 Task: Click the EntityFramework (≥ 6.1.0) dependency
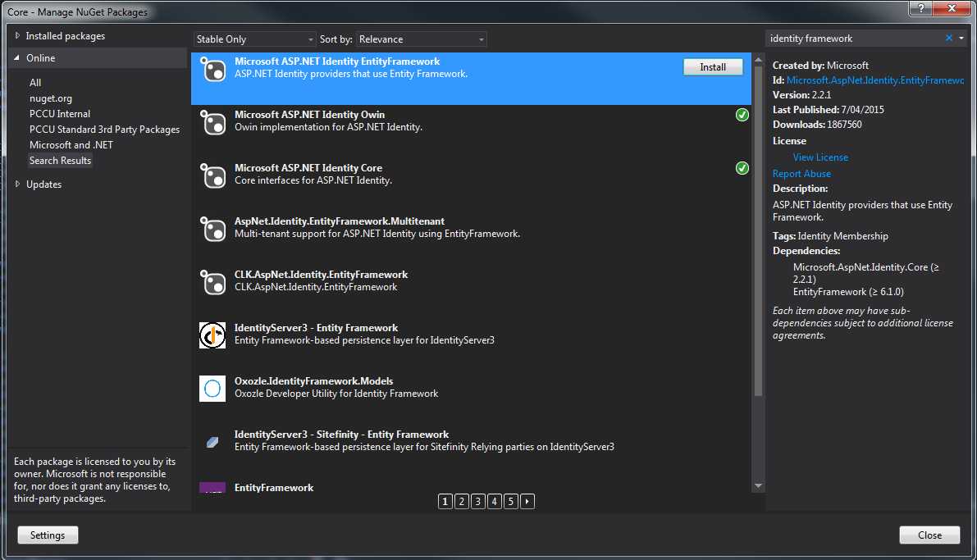point(848,292)
